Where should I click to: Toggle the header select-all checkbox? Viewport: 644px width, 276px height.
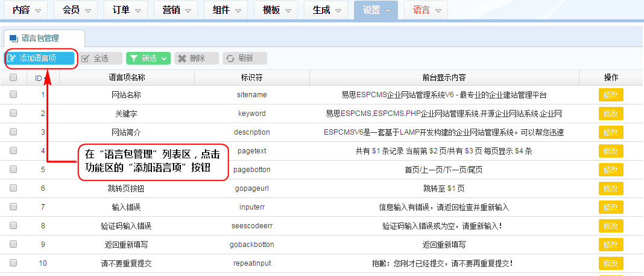(x=13, y=77)
